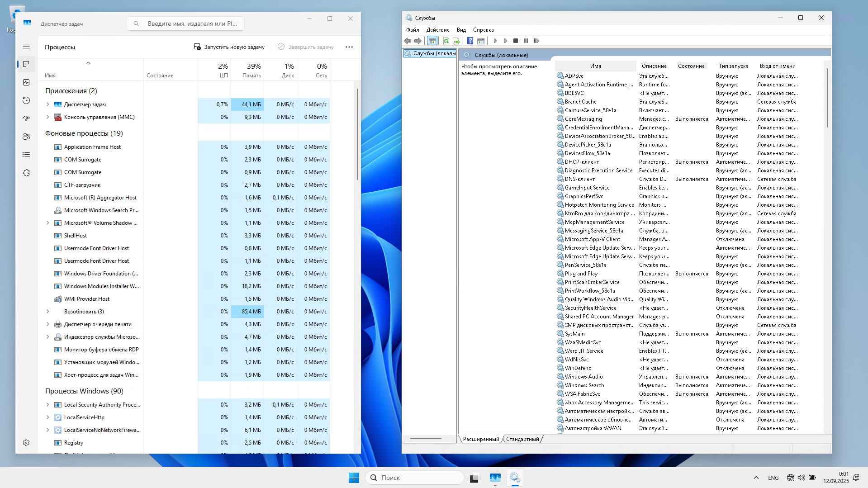Expand Индексатор службы Microsoft row

tap(48, 337)
